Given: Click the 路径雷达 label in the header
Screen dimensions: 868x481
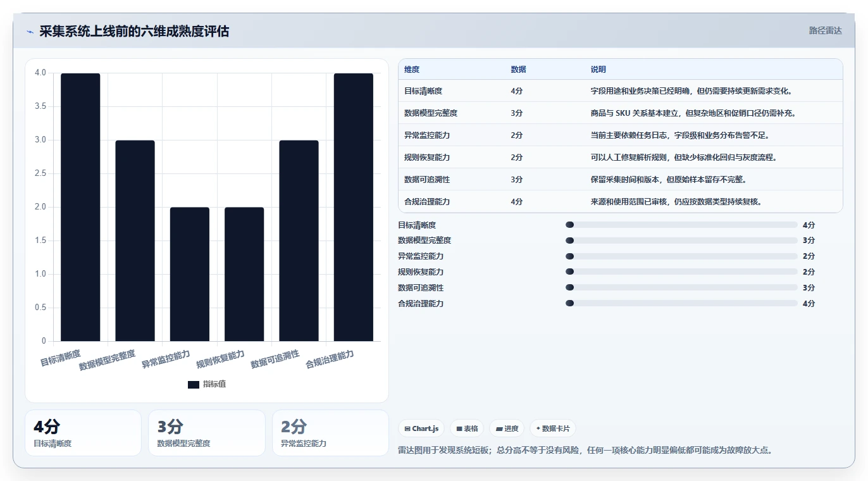Looking at the screenshot, I should (x=826, y=30).
